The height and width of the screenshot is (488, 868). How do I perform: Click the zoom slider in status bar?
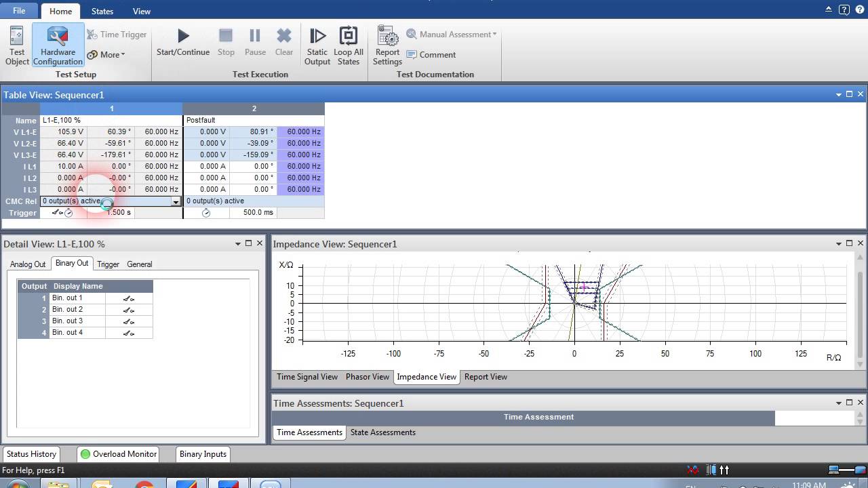[846, 470]
